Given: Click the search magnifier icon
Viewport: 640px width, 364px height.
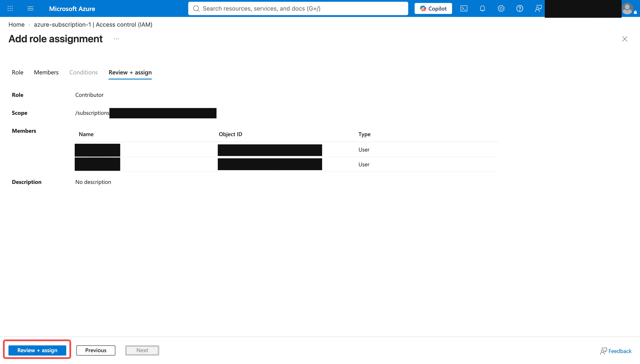Looking at the screenshot, I should click(196, 8).
